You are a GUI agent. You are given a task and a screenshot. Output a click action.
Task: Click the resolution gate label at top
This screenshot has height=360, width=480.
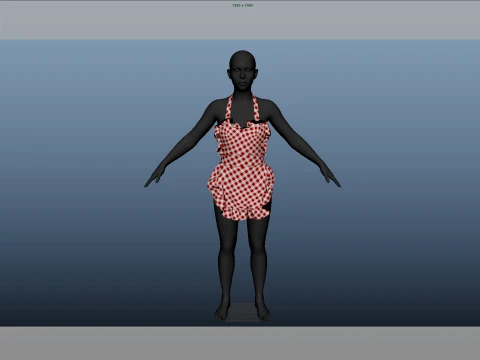[x=242, y=5]
